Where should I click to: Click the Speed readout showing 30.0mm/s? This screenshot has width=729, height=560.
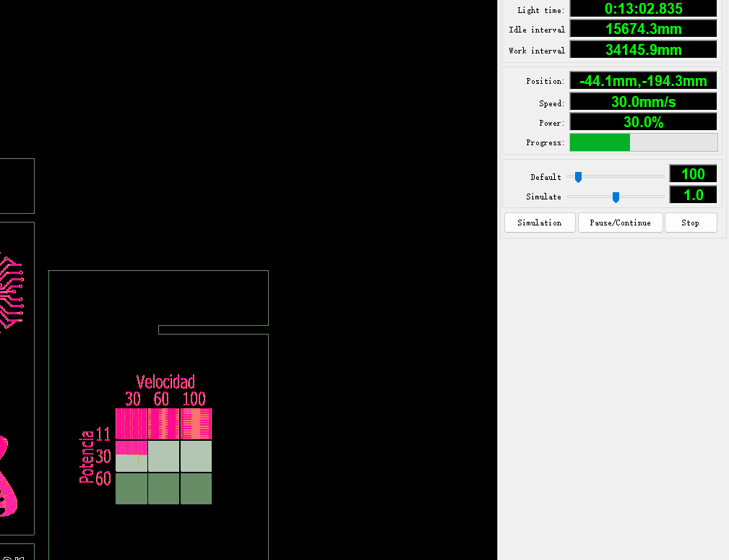coord(643,102)
